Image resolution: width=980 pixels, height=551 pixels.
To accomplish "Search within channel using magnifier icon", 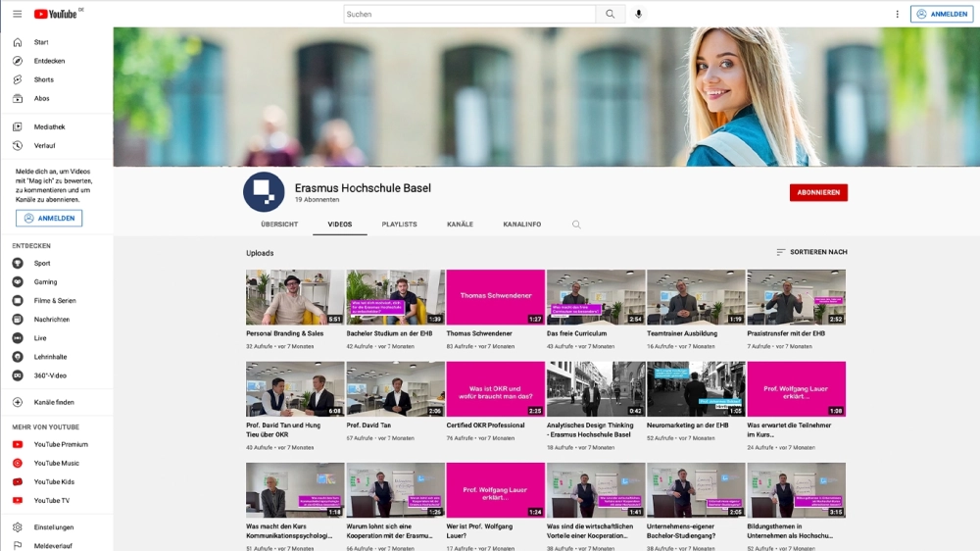I will point(576,225).
